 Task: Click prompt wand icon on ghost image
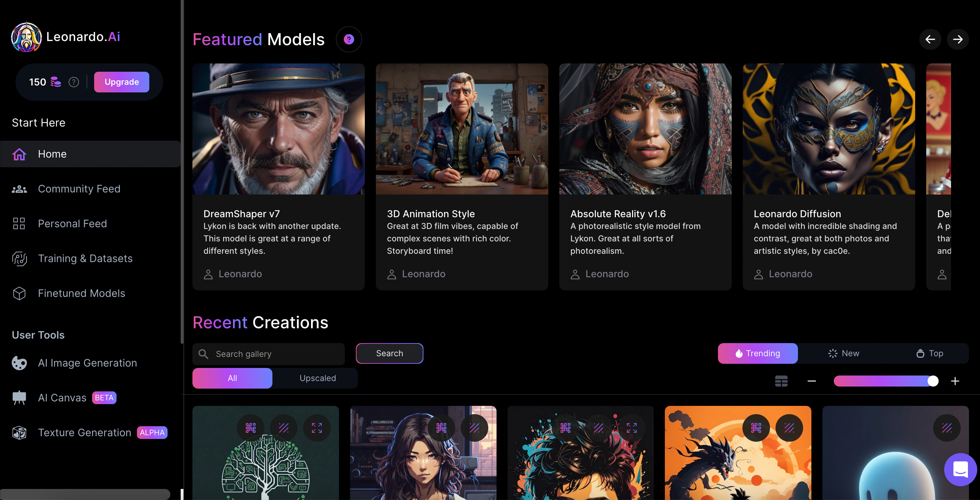tap(947, 428)
